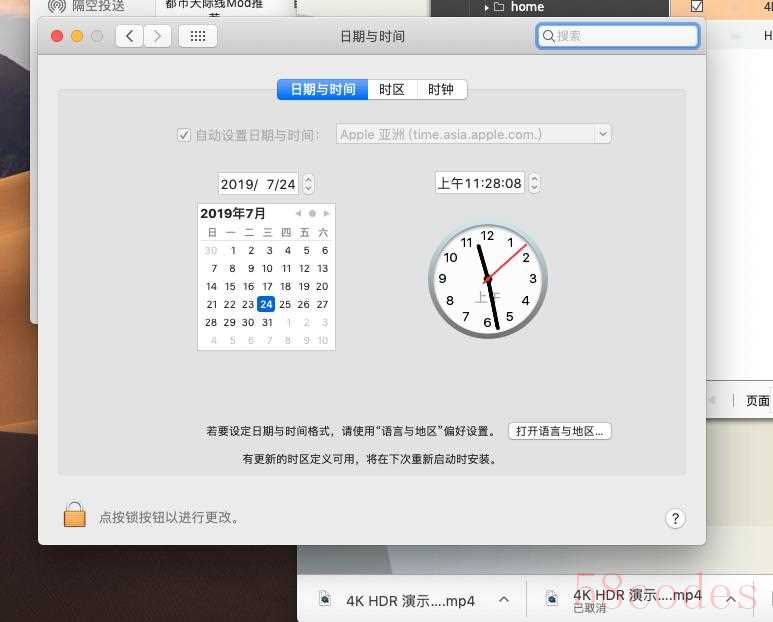Click first 4K HDR mp4 file icon

click(325, 598)
